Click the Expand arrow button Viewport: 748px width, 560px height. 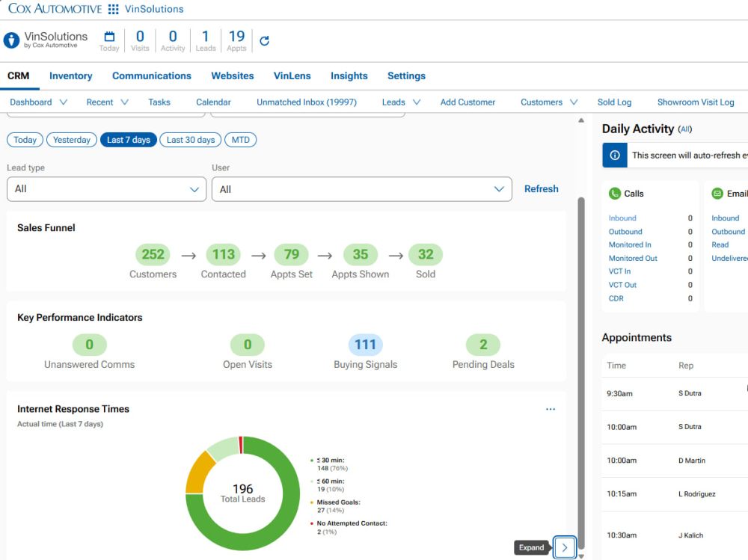coord(565,547)
